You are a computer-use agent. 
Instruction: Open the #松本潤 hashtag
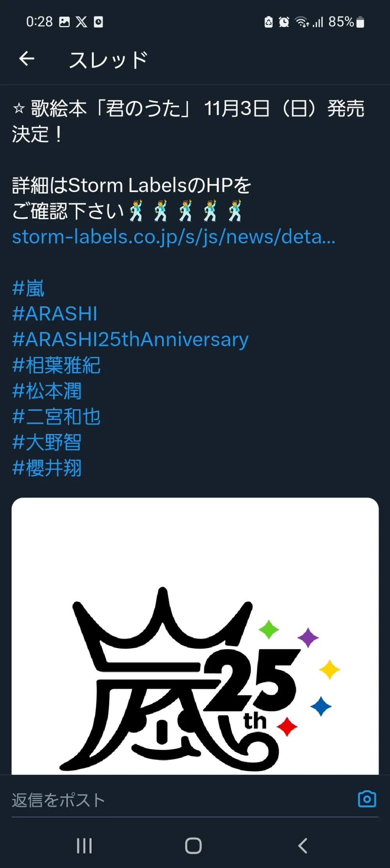47,391
